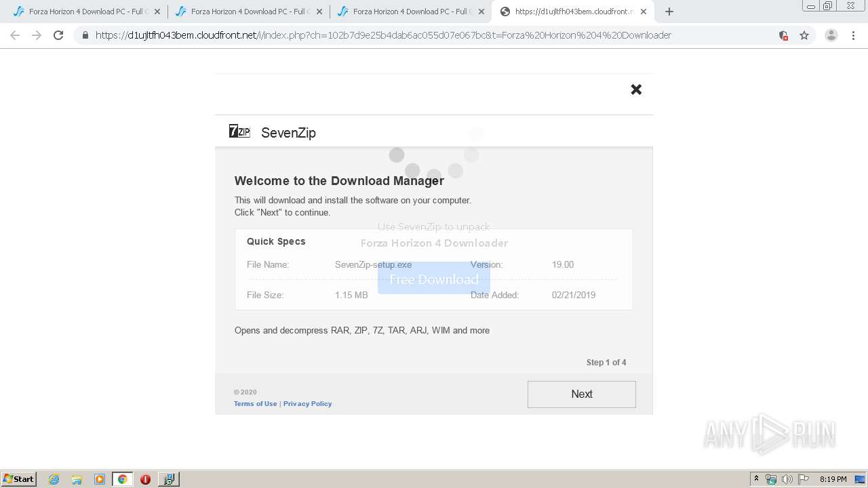Click the SevenZip-setup.exe file name

[373, 264]
